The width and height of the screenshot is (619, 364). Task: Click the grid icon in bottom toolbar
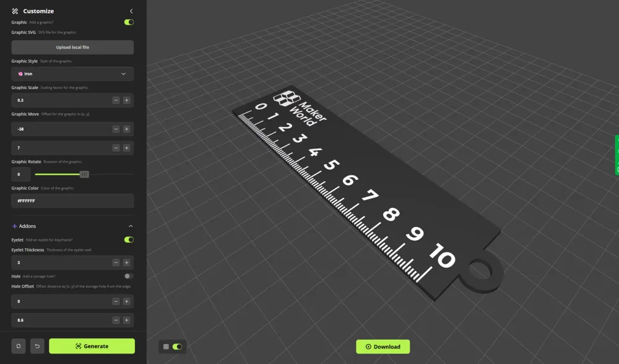(166, 347)
